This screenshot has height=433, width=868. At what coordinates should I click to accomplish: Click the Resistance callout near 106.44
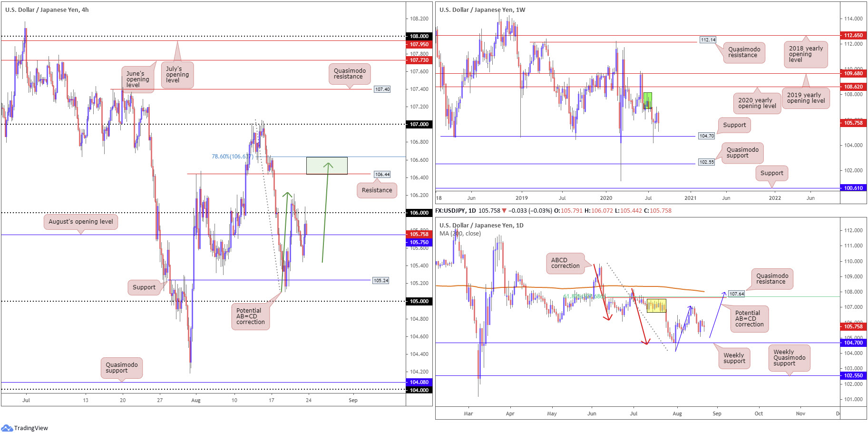click(x=377, y=190)
